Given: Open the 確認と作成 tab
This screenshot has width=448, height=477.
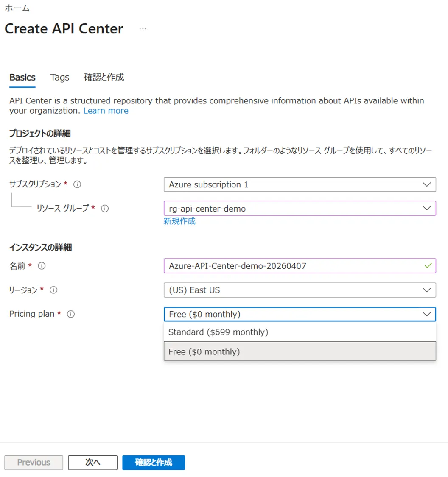Looking at the screenshot, I should tap(104, 78).
